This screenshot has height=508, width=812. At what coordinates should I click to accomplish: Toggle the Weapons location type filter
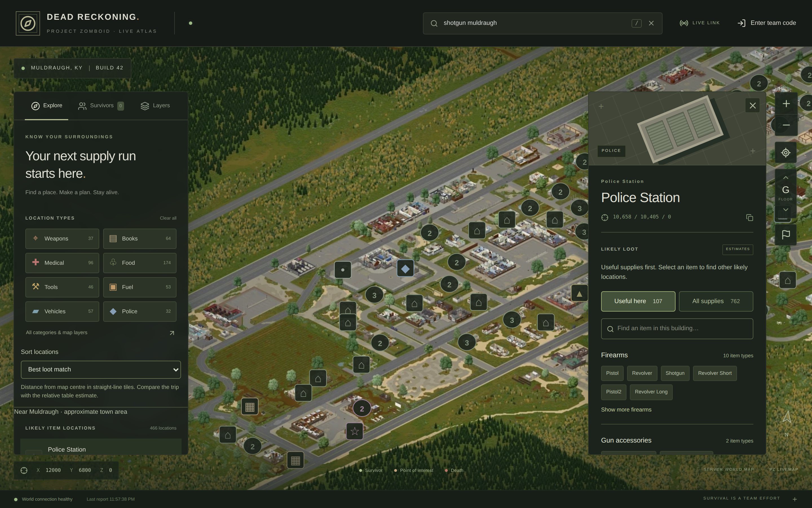62,238
